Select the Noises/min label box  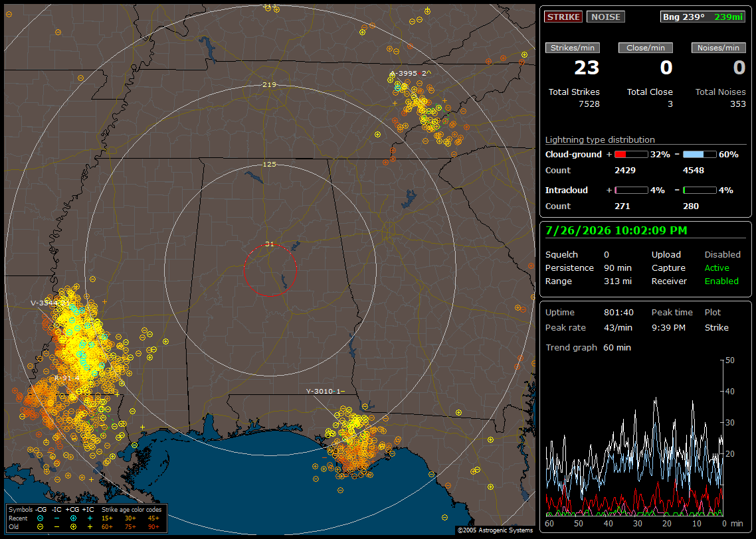point(718,48)
